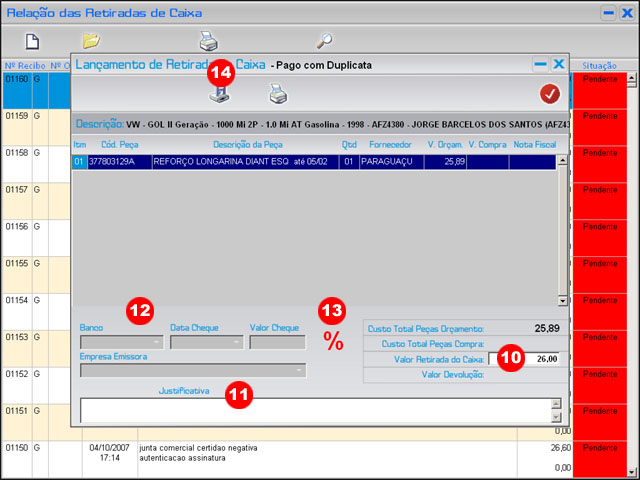Click inside the Justificativa text box

[314, 410]
